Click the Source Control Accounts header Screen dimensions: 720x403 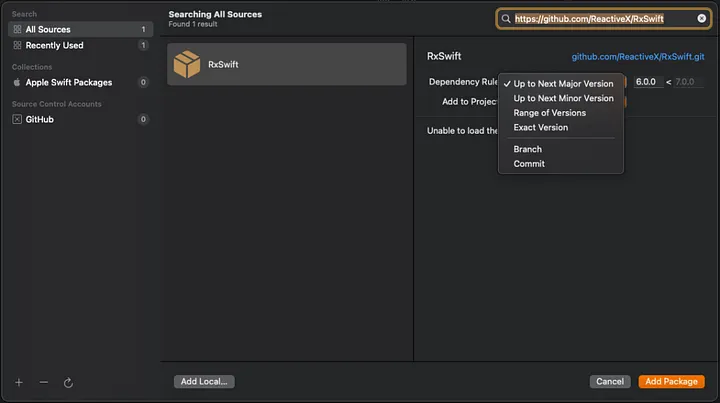click(56, 104)
